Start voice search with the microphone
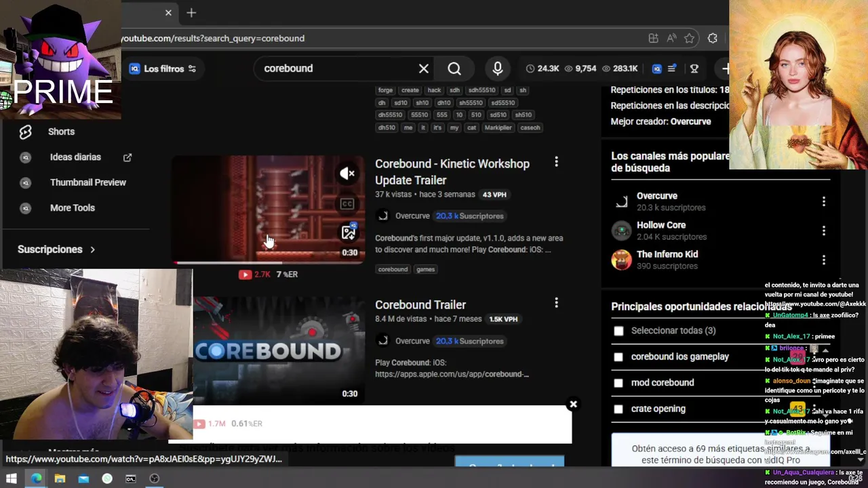The image size is (868, 488). coord(498,68)
